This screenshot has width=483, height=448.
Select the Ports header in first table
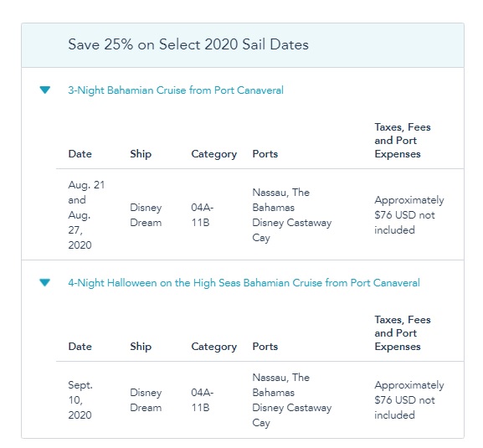click(x=265, y=154)
